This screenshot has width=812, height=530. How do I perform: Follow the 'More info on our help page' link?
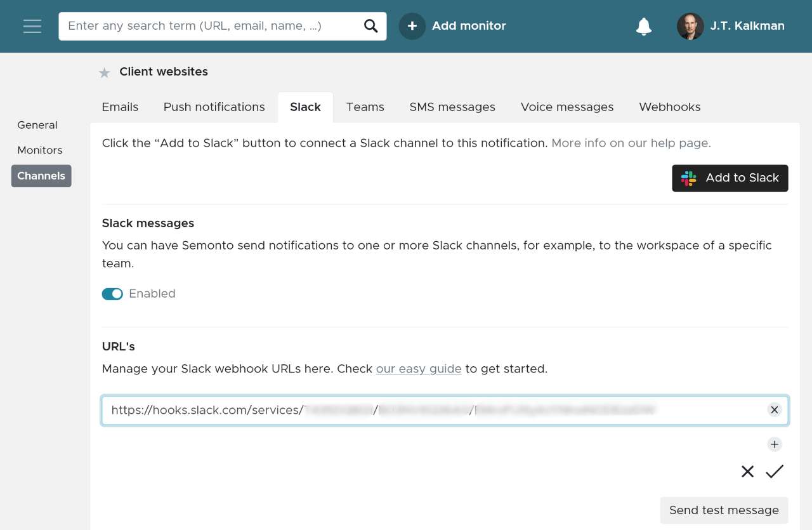point(631,143)
